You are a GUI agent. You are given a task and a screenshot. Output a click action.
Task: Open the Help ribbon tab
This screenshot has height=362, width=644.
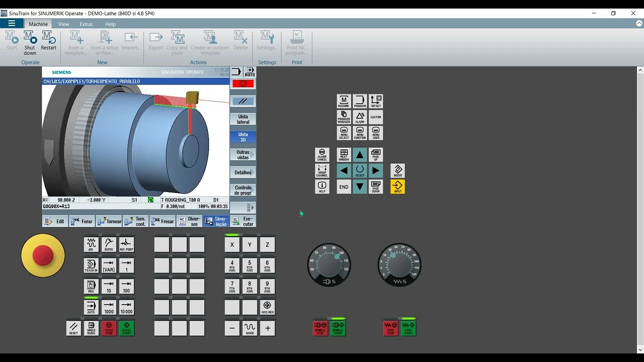(x=110, y=24)
